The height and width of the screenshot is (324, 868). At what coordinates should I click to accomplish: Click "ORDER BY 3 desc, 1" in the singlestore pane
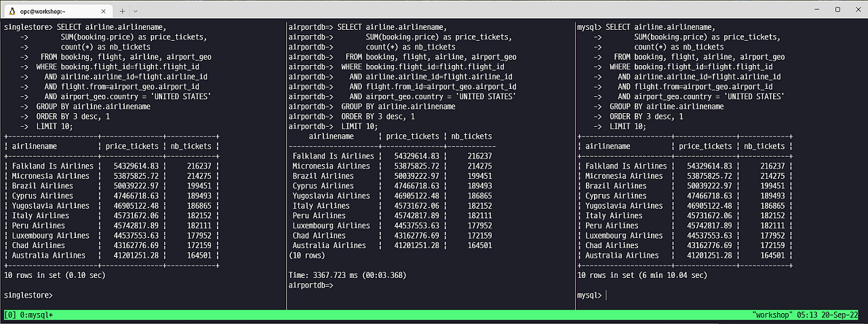(73, 116)
